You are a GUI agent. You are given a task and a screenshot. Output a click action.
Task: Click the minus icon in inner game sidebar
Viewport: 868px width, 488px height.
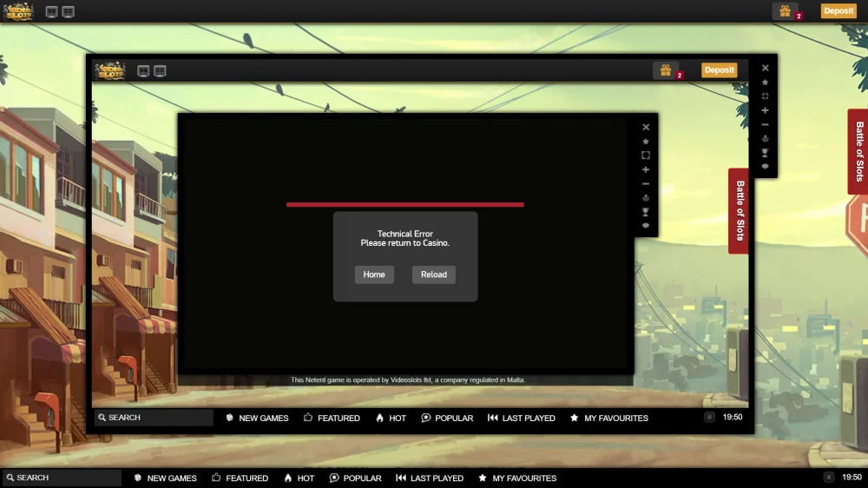click(x=646, y=184)
